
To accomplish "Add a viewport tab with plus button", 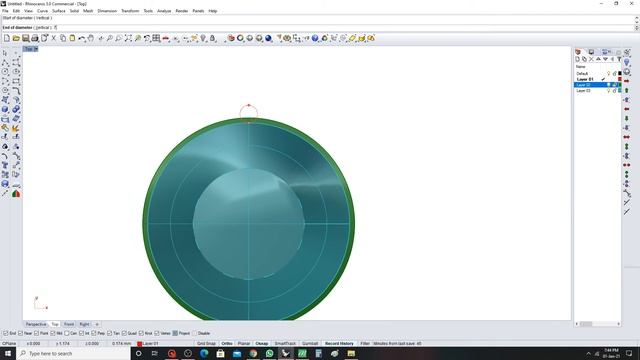I will (97, 324).
